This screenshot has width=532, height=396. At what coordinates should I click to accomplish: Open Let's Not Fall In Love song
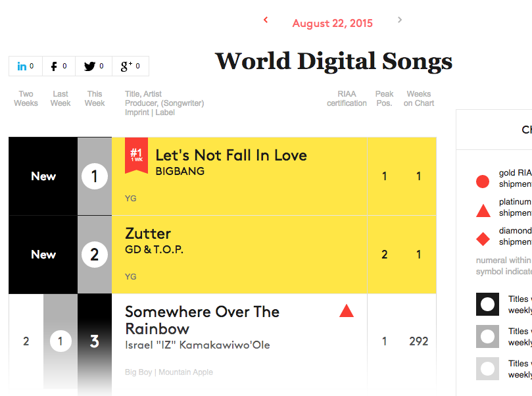(x=231, y=155)
